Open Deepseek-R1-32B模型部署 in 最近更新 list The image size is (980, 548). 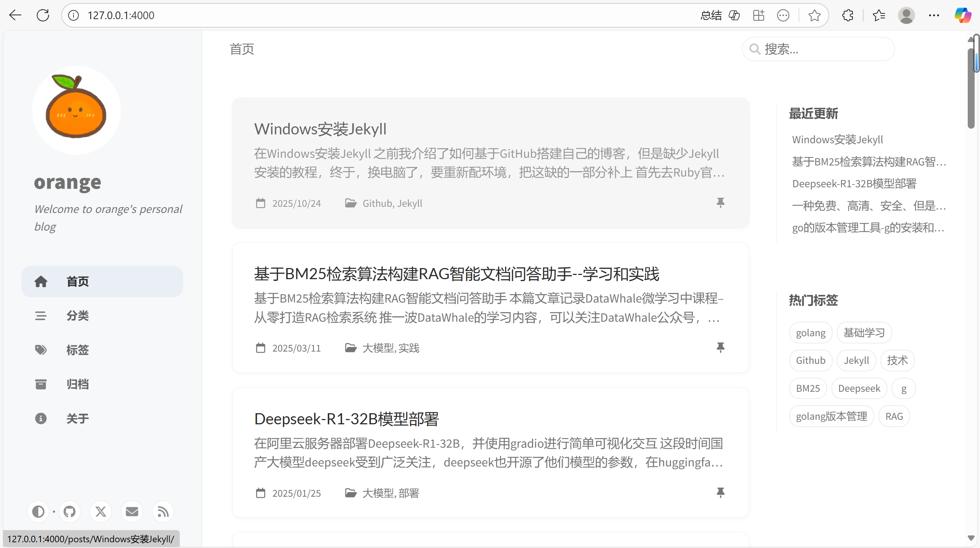(854, 184)
